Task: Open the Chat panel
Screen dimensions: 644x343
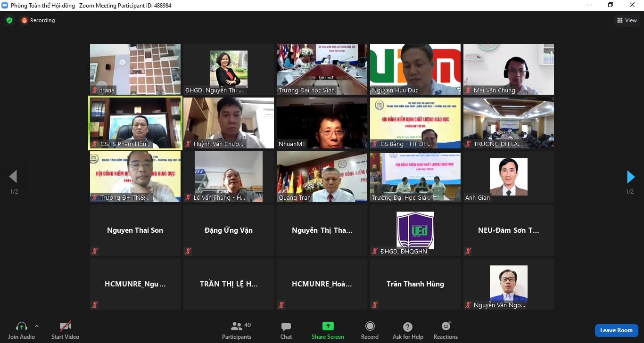Action: tap(286, 327)
